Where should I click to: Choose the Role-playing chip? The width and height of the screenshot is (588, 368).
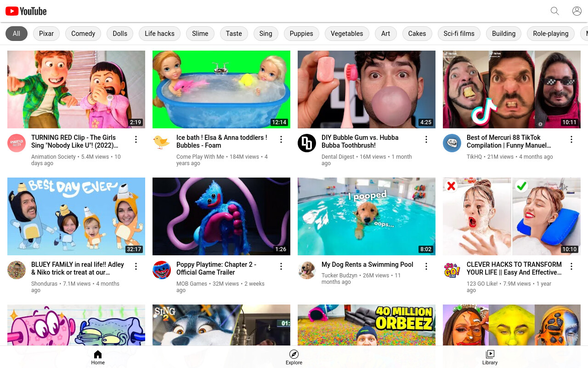[551, 34]
